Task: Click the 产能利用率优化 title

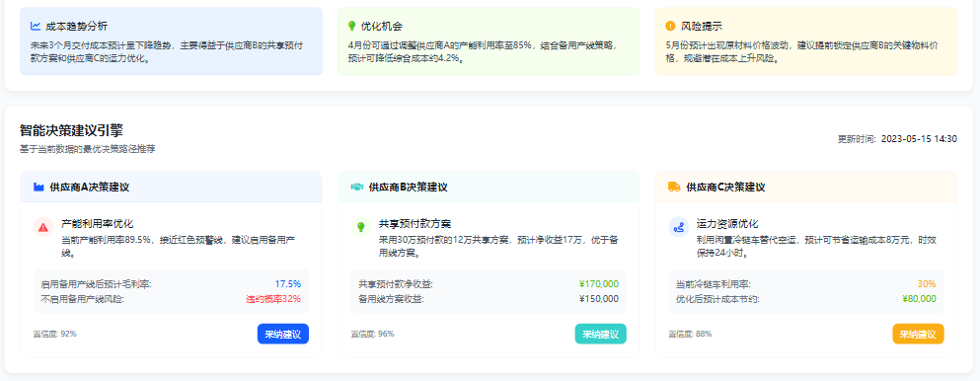Action: [x=98, y=224]
